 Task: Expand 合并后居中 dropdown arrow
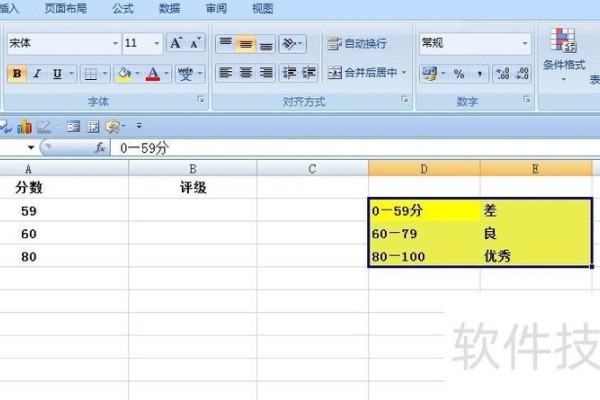click(404, 72)
